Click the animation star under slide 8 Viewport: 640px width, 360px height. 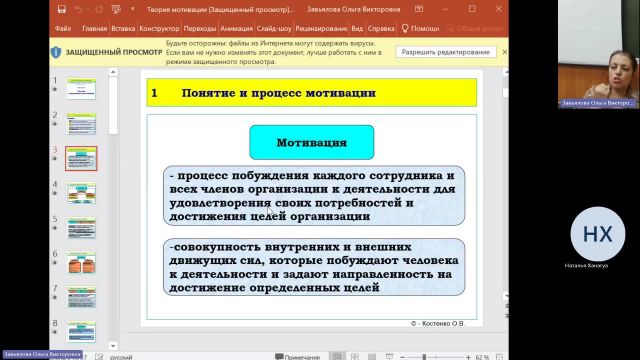(x=55, y=332)
